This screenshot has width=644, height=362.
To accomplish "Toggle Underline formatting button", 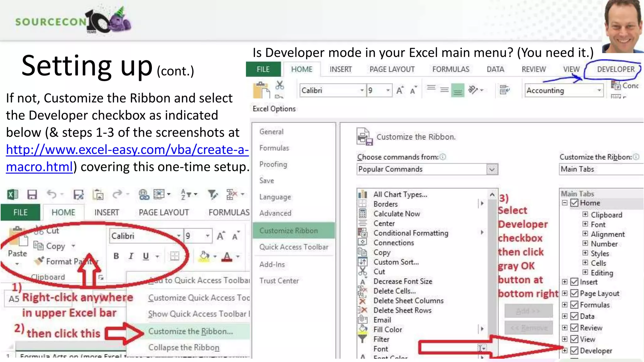I will pos(146,256).
